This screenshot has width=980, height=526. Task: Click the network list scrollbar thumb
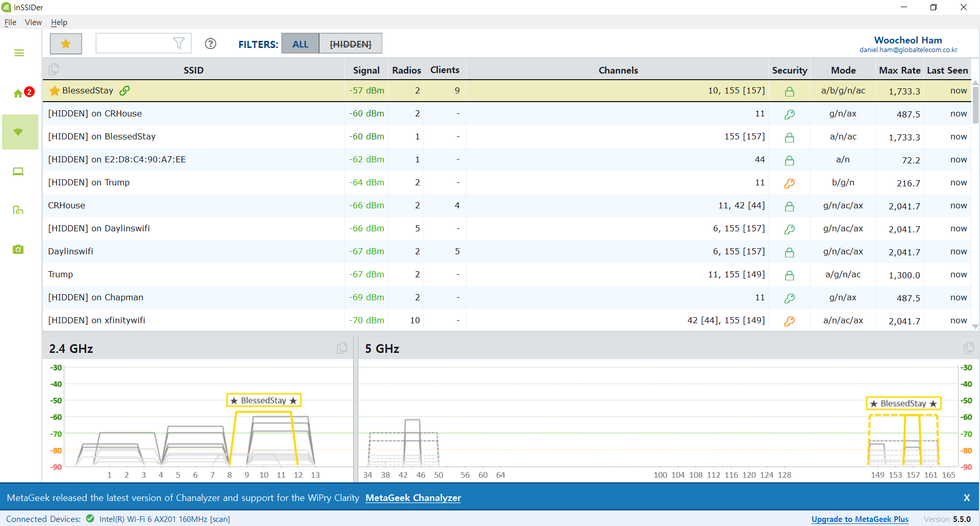click(975, 105)
